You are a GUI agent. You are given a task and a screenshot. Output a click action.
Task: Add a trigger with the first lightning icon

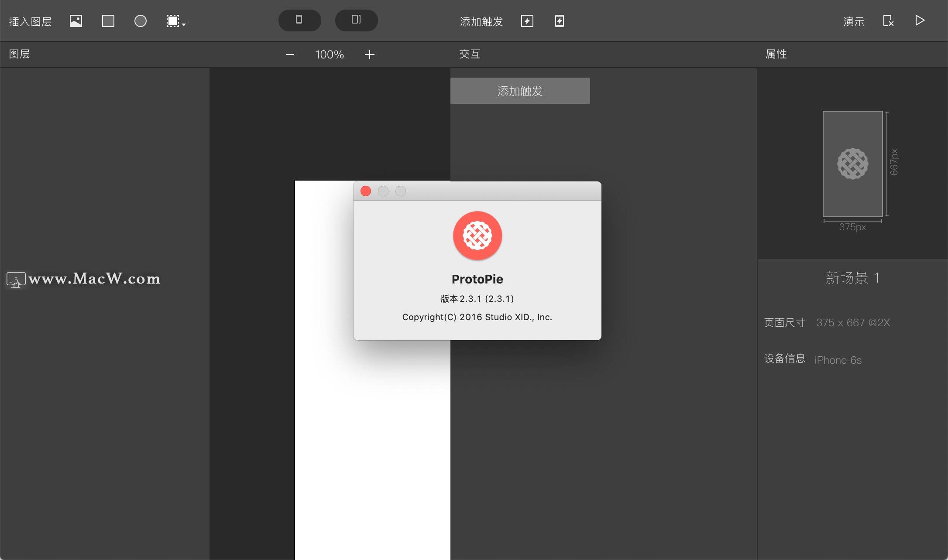pyautogui.click(x=527, y=21)
